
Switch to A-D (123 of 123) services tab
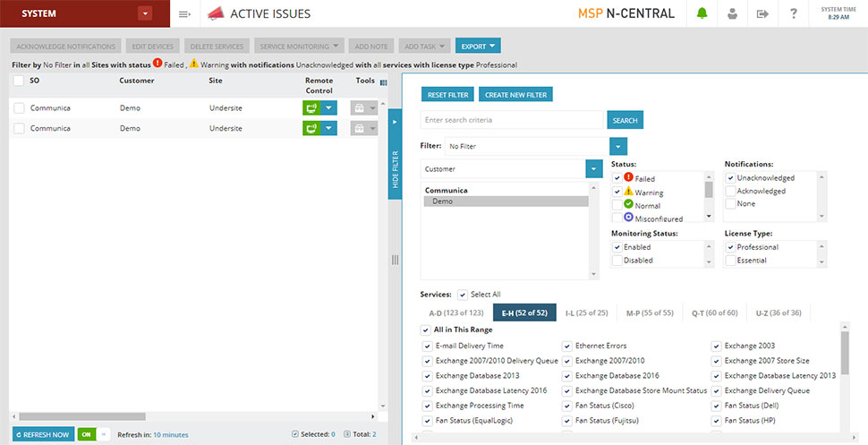(x=456, y=313)
